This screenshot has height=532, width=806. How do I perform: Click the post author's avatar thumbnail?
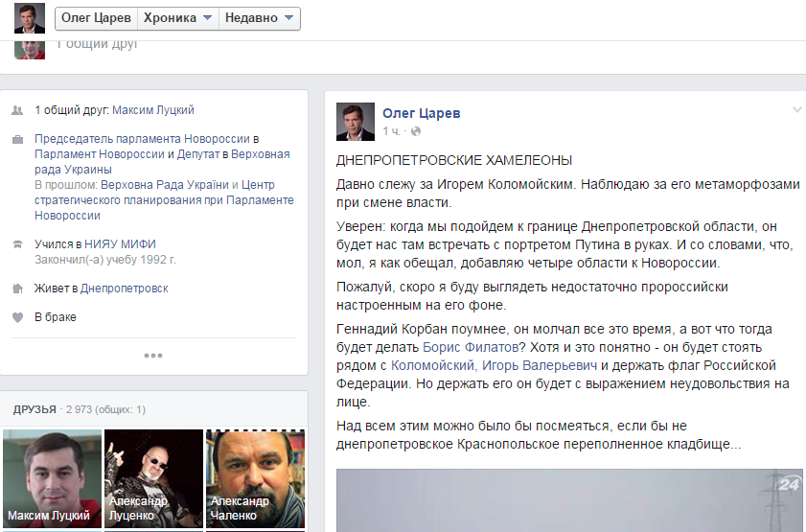(356, 122)
